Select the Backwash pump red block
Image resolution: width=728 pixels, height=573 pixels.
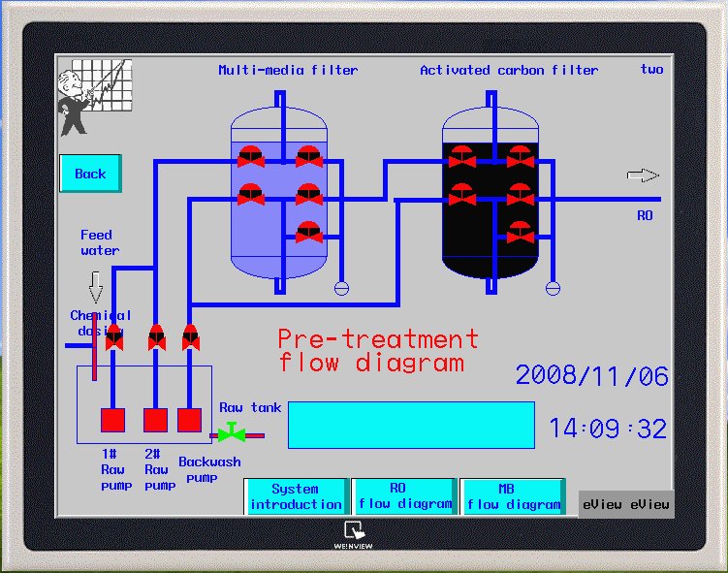[189, 420]
